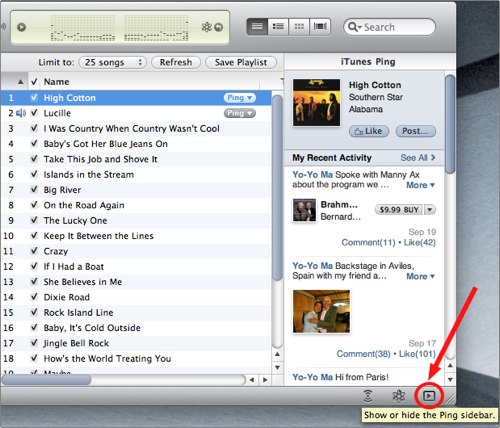This screenshot has width=500, height=428.
Task: Click the horizontal scroll left arrow
Action: pos(252,380)
